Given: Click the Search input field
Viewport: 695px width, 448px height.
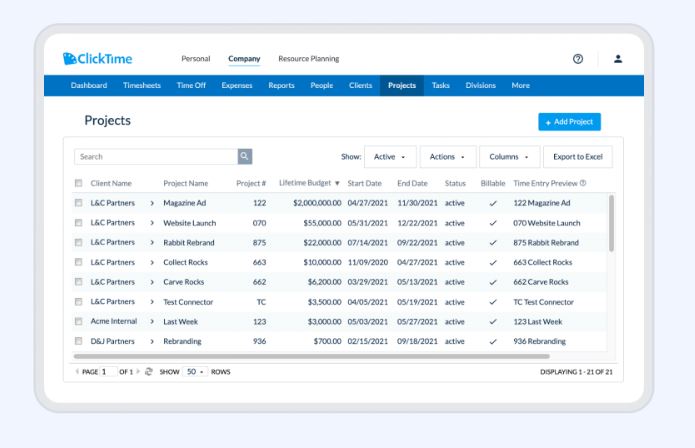Looking at the screenshot, I should pyautogui.click(x=156, y=156).
